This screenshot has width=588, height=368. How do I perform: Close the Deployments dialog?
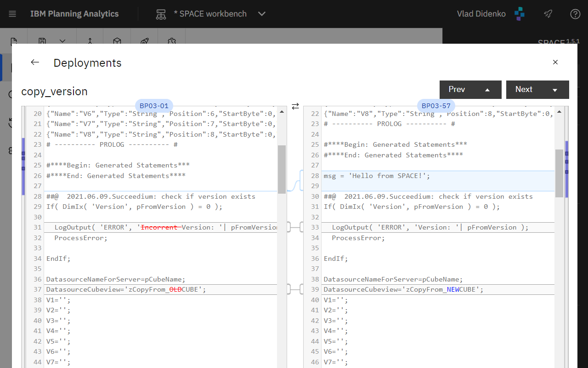[x=555, y=62]
